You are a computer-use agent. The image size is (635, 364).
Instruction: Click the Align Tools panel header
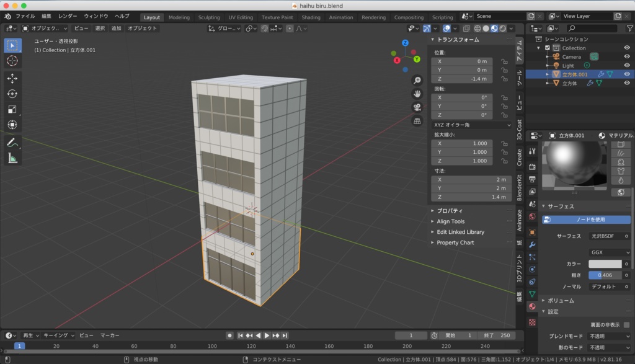(x=450, y=221)
